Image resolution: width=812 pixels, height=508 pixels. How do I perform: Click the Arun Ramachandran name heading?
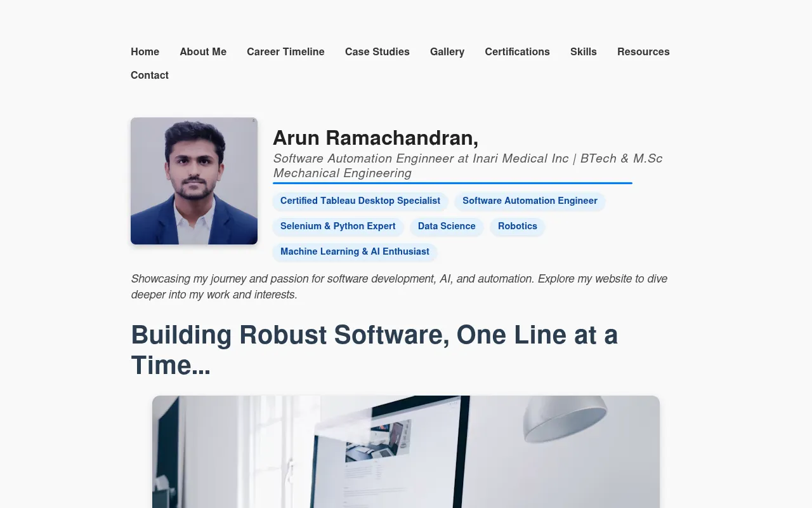(376, 138)
